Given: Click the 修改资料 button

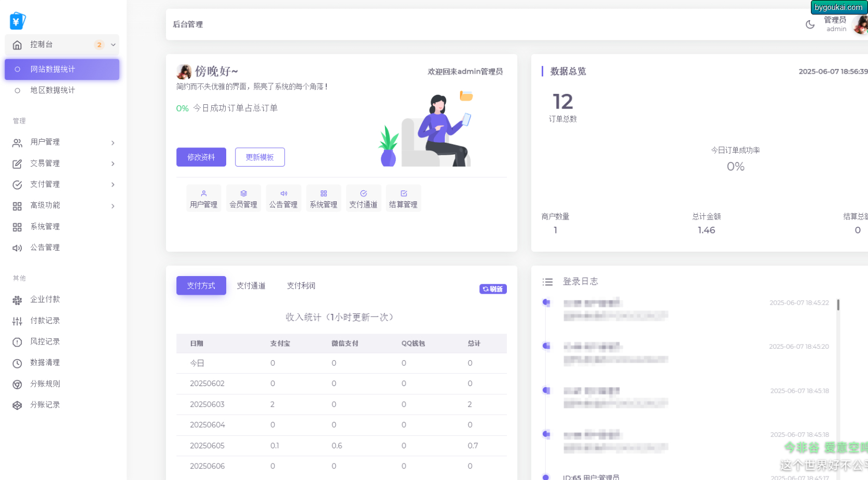Looking at the screenshot, I should pyautogui.click(x=201, y=157).
